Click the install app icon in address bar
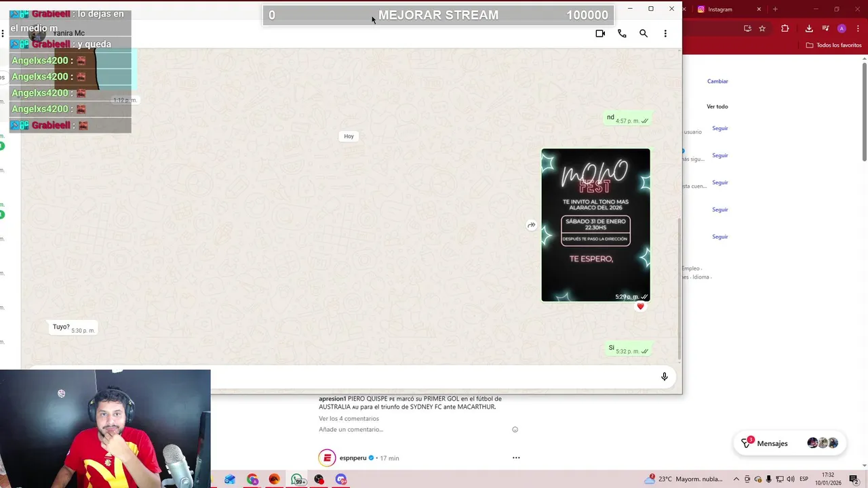The width and height of the screenshot is (868, 488). tap(747, 28)
